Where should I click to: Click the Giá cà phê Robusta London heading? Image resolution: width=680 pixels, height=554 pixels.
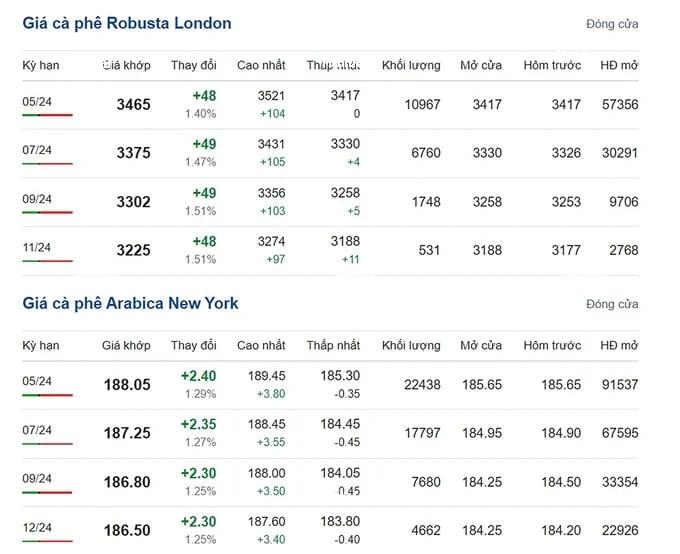point(127,23)
